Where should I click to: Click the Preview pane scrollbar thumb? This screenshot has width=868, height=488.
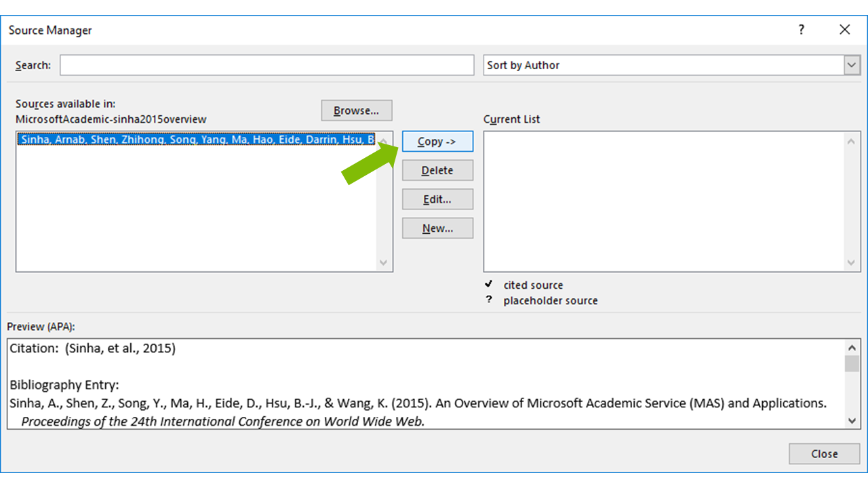[x=852, y=364]
